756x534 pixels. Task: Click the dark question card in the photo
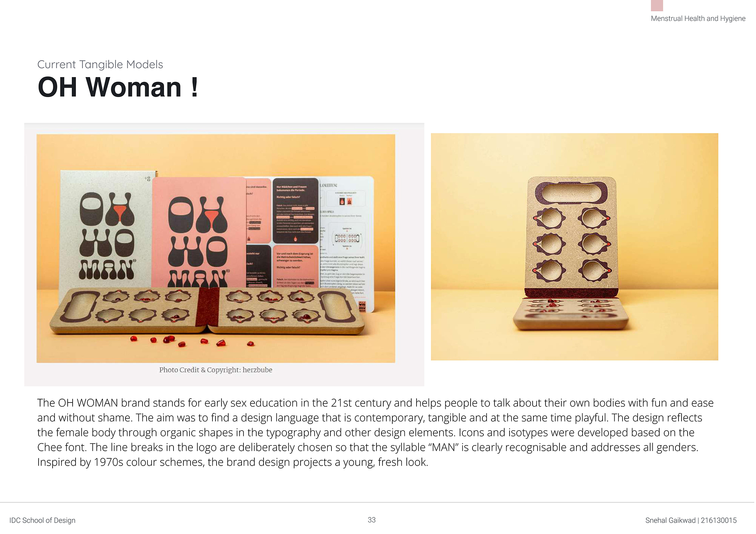click(x=296, y=211)
